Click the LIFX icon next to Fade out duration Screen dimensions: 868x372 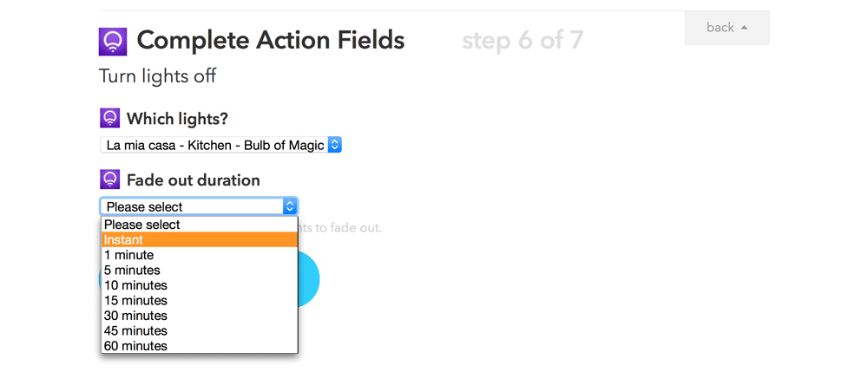pyautogui.click(x=109, y=180)
